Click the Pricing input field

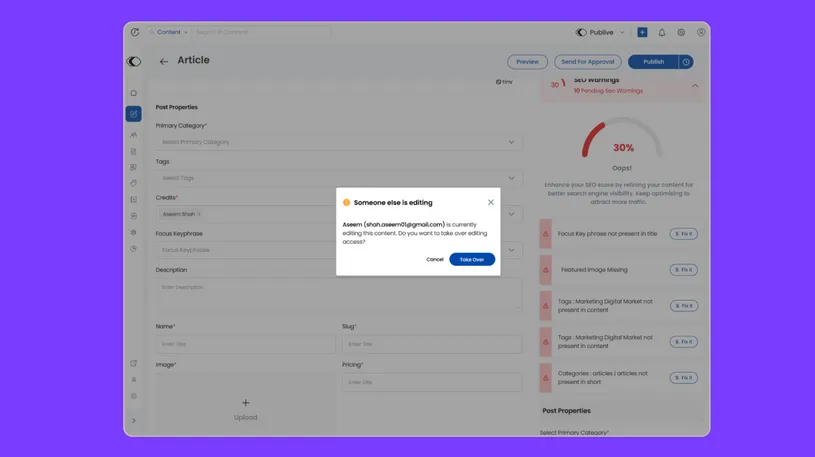[432, 382]
